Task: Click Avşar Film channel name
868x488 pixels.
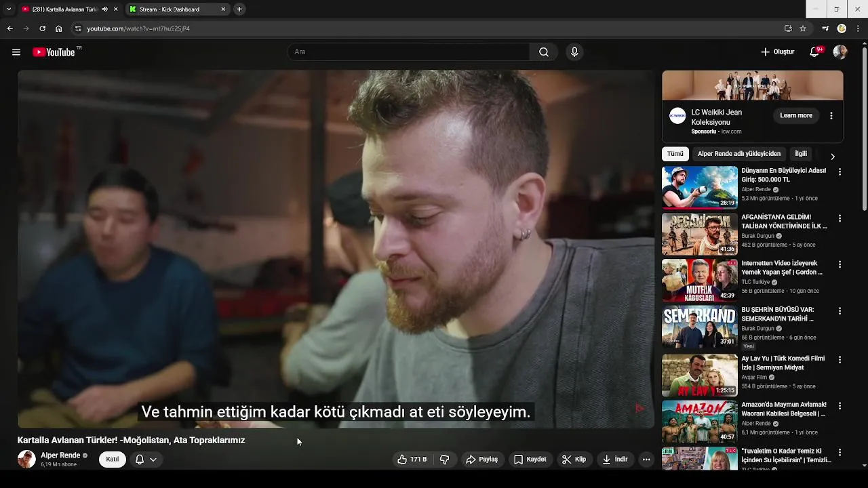Action: (x=754, y=377)
